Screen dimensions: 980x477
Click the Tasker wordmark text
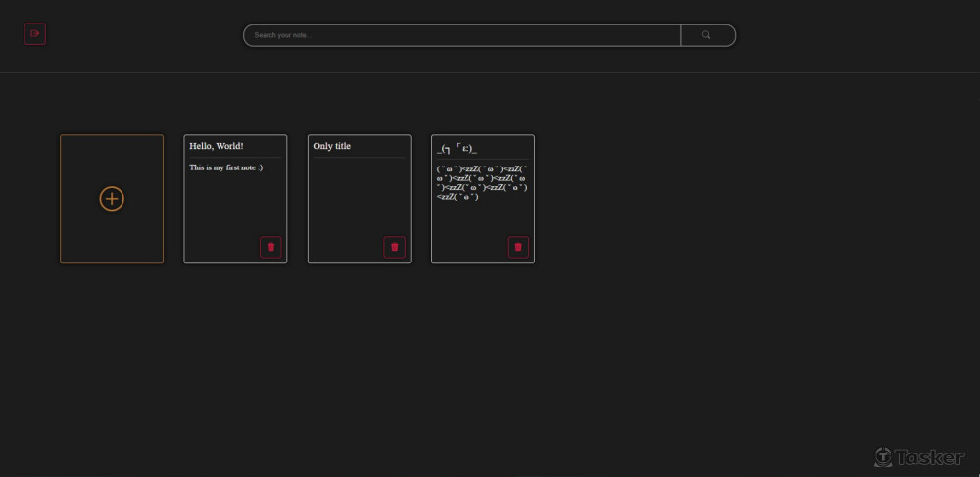coord(929,457)
